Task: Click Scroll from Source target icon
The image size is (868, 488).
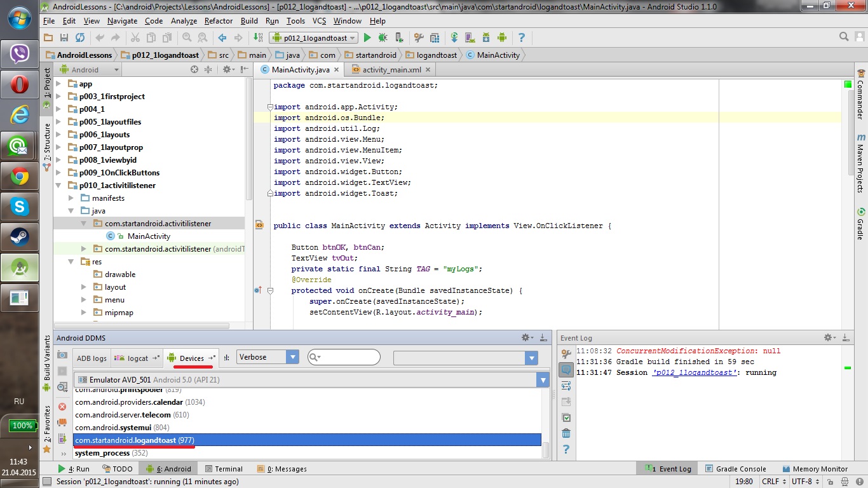Action: pyautogui.click(x=194, y=70)
